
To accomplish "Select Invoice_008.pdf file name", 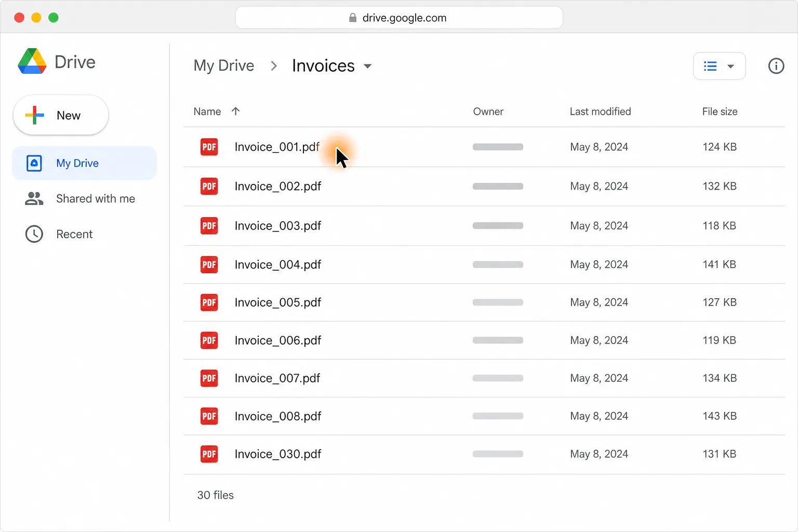I will click(278, 416).
